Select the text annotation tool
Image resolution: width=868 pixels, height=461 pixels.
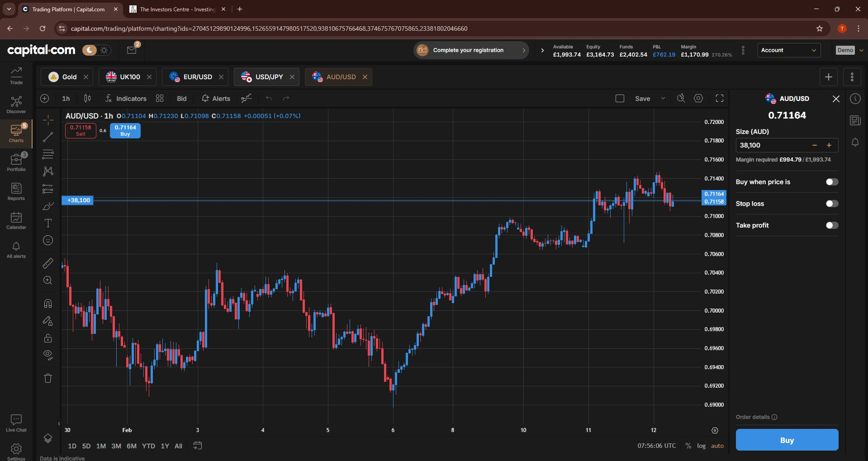point(48,223)
